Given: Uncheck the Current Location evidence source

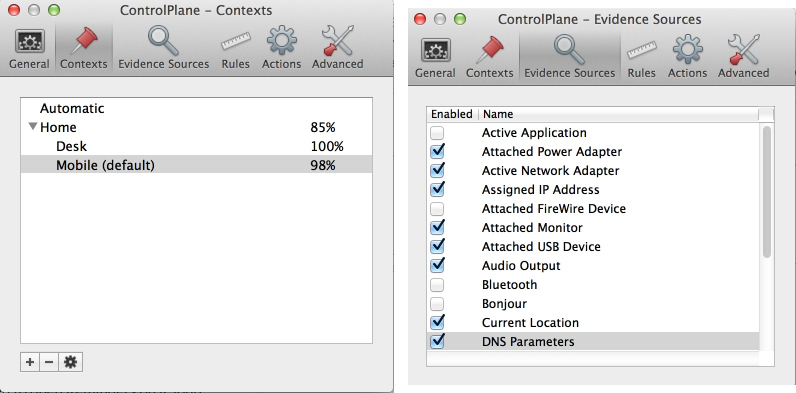Looking at the screenshot, I should [437, 323].
